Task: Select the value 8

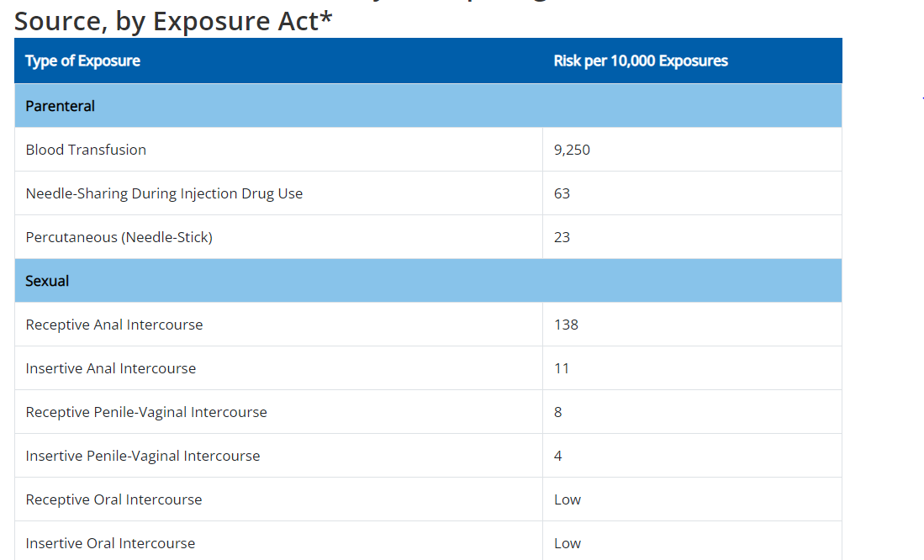Action: (557, 412)
